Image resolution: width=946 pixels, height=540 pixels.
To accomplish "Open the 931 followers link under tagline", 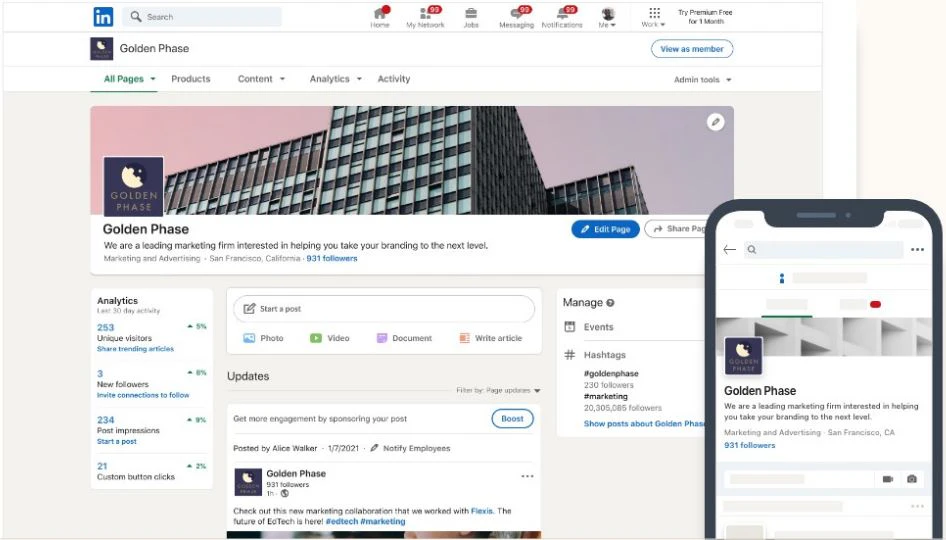I will pyautogui.click(x=332, y=258).
